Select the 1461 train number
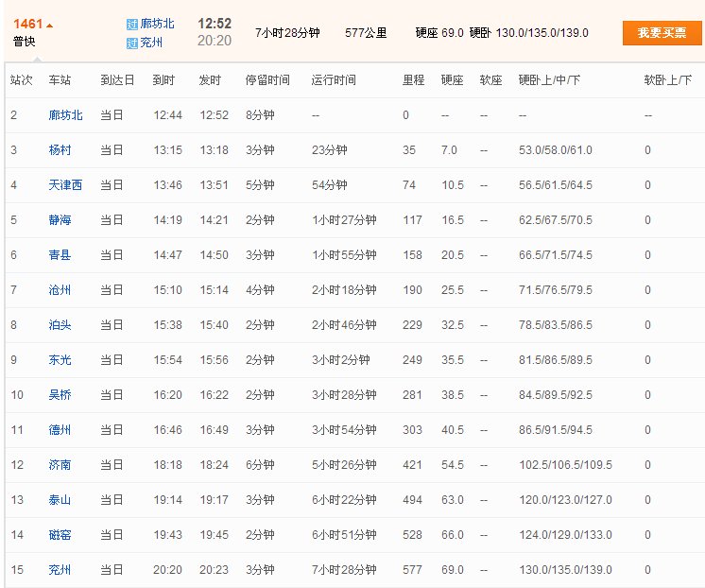 click(27, 24)
